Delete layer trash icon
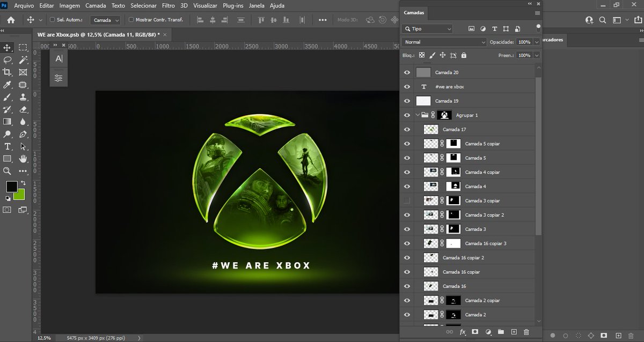 pos(526,332)
